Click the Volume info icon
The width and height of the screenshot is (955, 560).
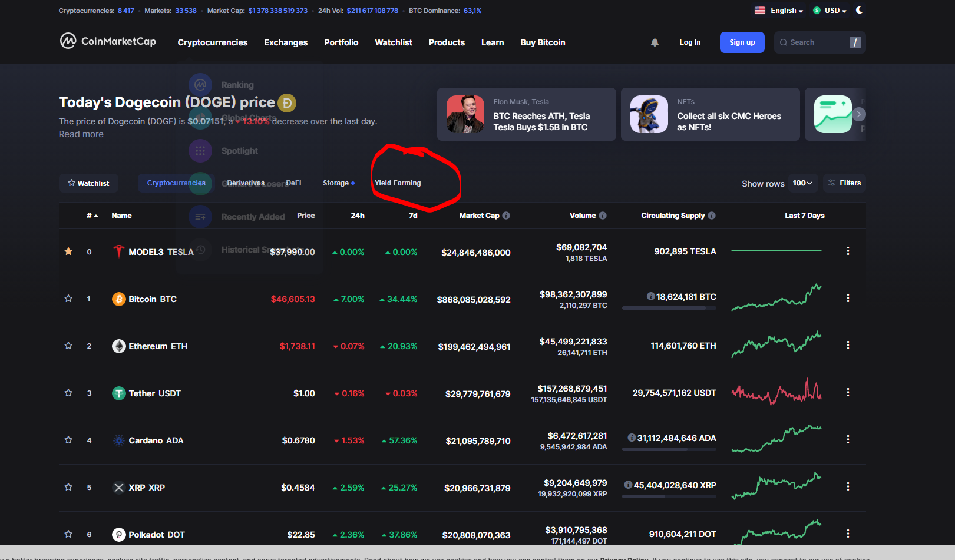coord(603,216)
